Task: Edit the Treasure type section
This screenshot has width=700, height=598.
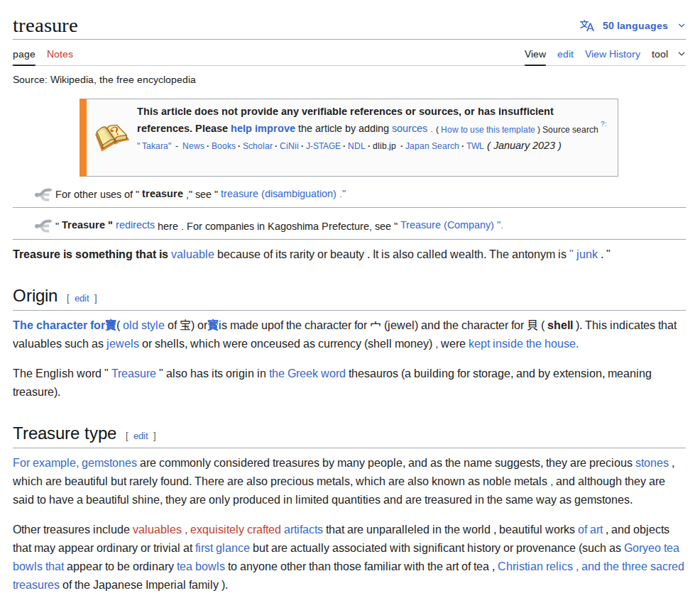Action: tap(141, 436)
